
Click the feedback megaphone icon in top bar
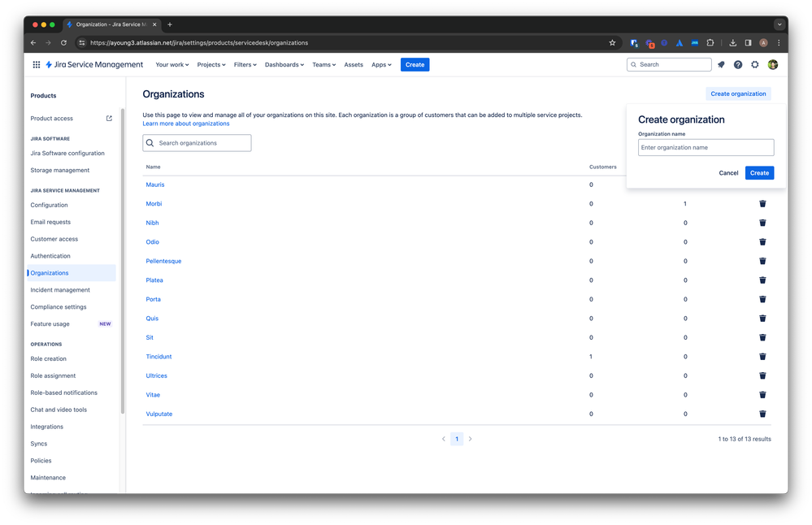(x=721, y=64)
